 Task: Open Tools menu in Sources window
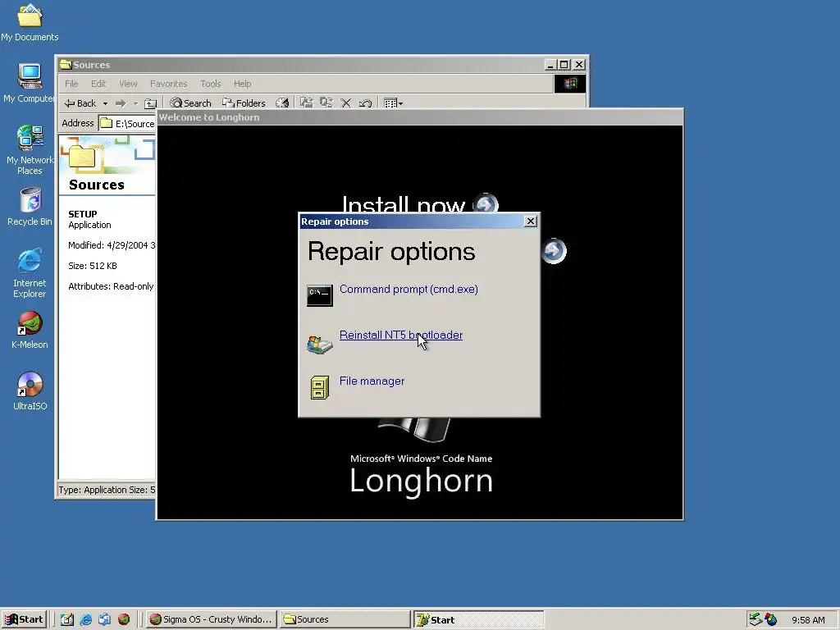click(211, 84)
